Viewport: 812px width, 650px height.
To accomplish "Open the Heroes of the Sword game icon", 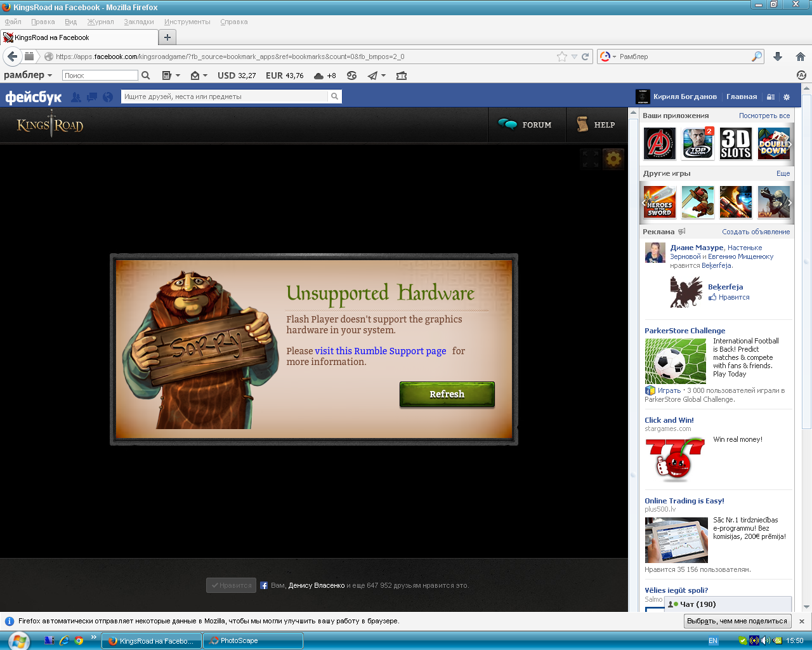I will (660, 202).
